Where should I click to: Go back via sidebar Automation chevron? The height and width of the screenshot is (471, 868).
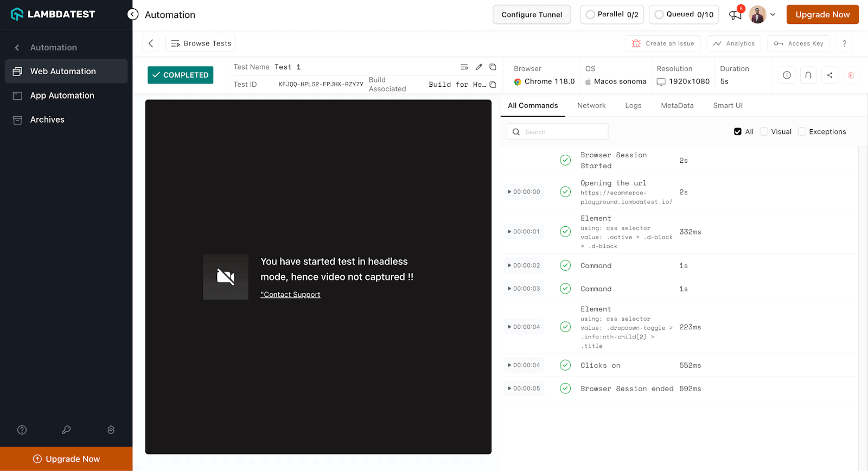(17, 48)
